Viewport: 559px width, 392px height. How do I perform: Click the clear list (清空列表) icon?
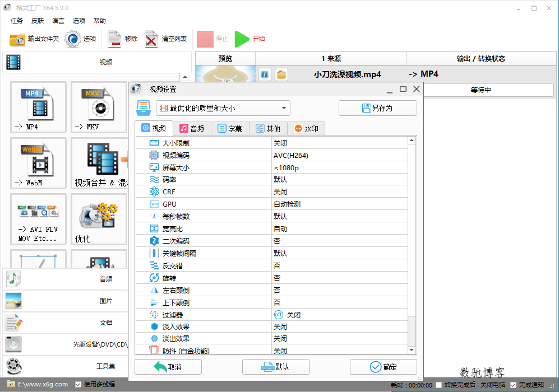(151, 39)
